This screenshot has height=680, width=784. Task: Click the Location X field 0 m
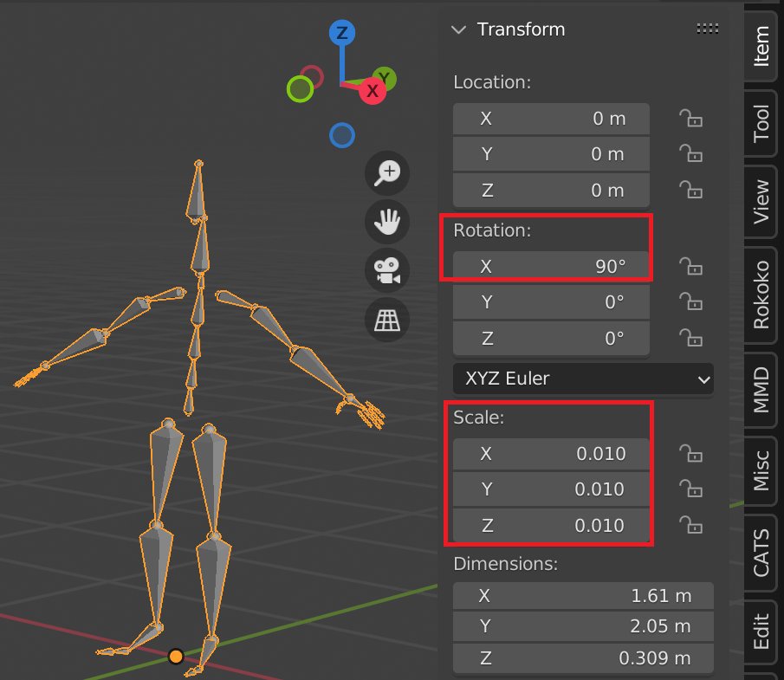[551, 119]
